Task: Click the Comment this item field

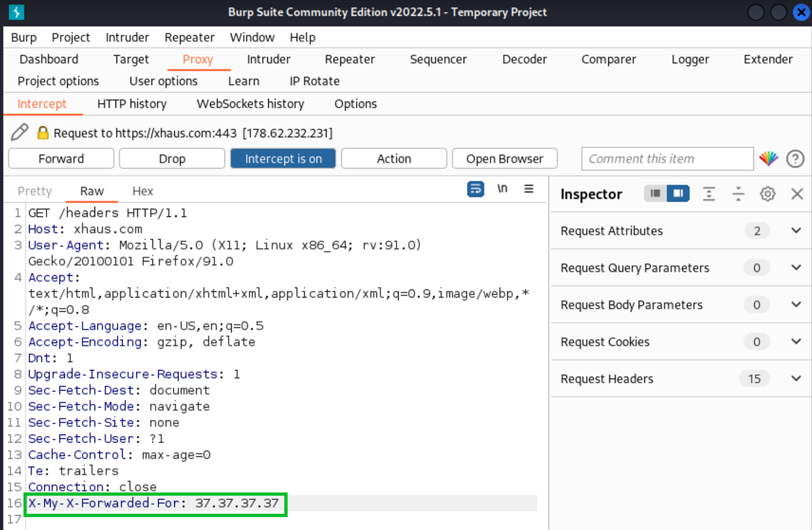Action: (668, 158)
